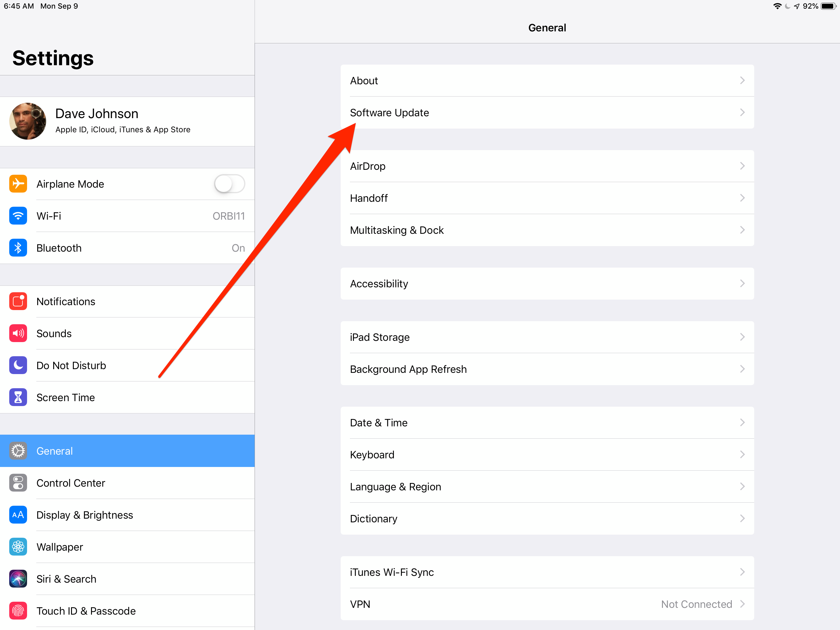This screenshot has height=630, width=840.
Task: Expand the Accessibility settings chevron
Action: click(x=742, y=283)
